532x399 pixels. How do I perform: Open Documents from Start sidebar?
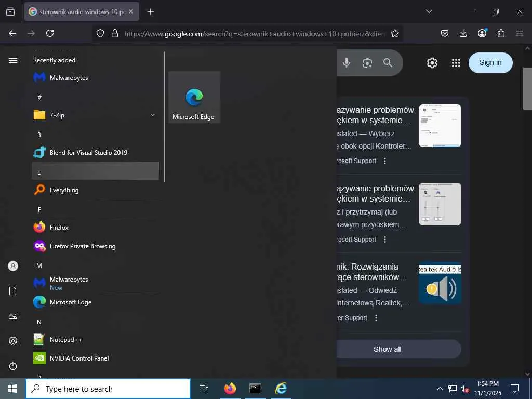(x=13, y=291)
